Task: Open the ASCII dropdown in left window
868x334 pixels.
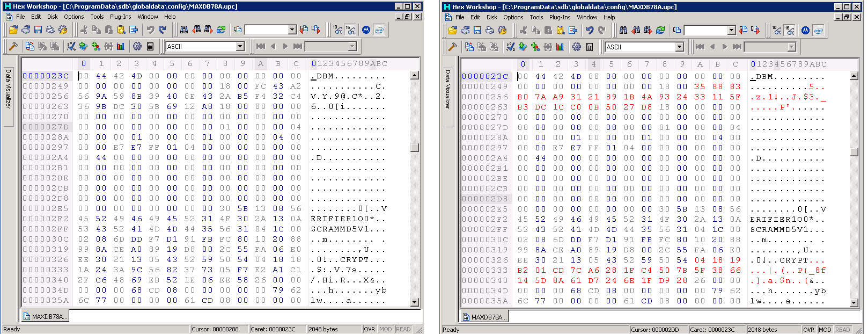Action: coord(240,46)
